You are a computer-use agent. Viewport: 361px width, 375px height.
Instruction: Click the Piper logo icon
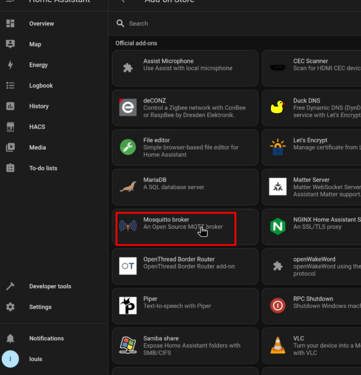(x=128, y=305)
